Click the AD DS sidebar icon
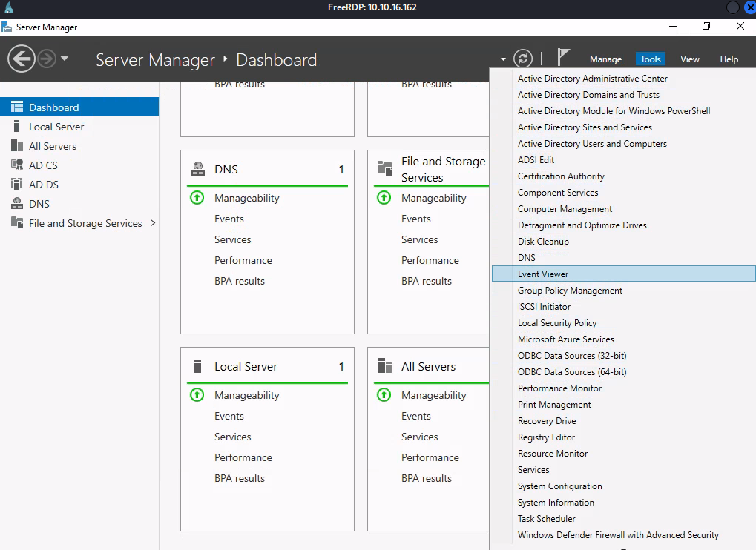 (x=17, y=184)
